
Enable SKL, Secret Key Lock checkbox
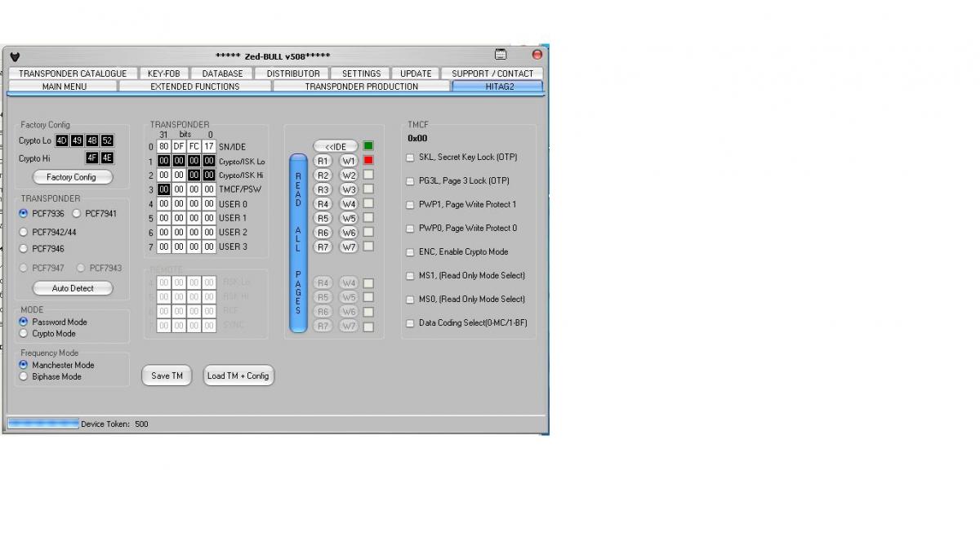tap(410, 158)
